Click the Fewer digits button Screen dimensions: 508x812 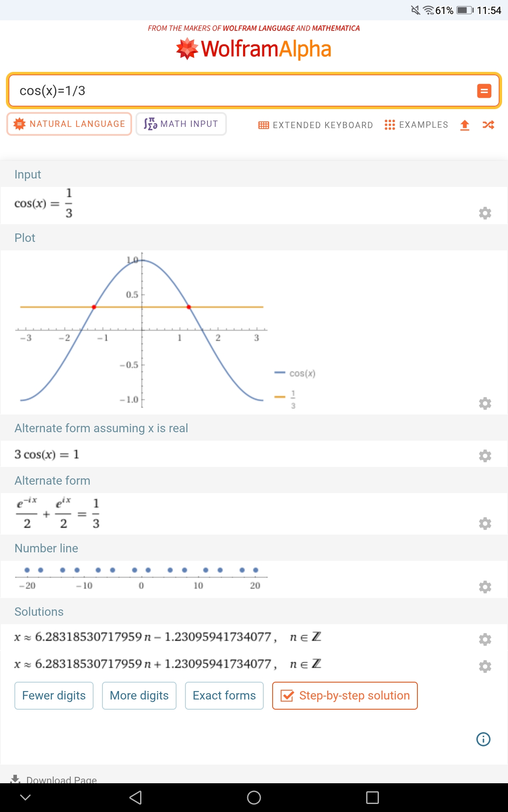point(54,696)
